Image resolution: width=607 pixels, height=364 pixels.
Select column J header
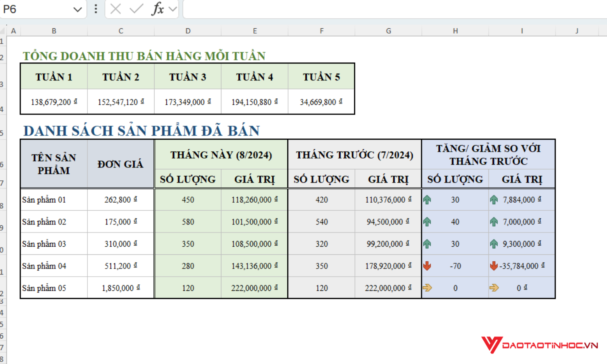click(577, 31)
